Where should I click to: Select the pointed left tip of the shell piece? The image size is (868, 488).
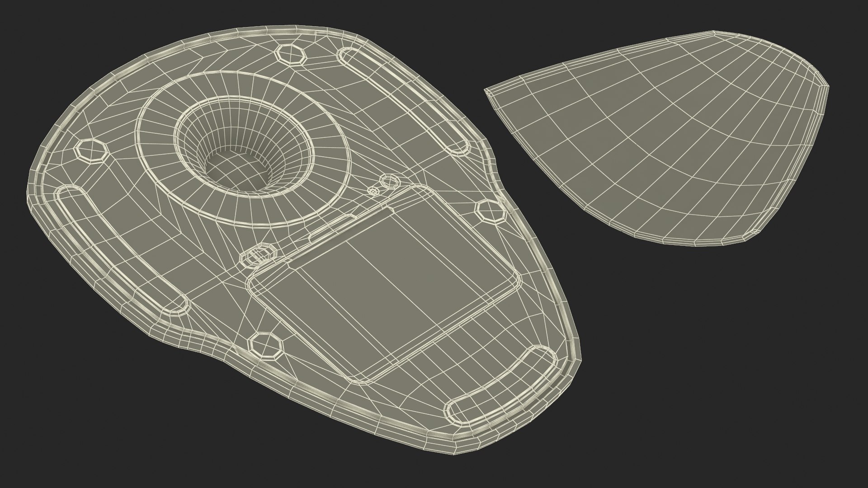[489, 91]
